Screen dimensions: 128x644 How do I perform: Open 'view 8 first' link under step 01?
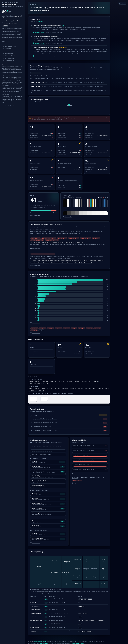pos(60,33)
